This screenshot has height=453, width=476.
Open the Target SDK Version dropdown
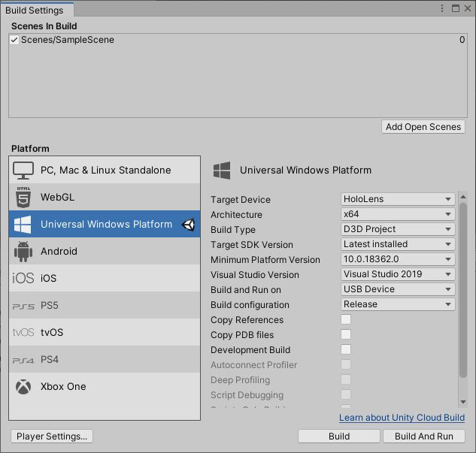pyautogui.click(x=398, y=244)
